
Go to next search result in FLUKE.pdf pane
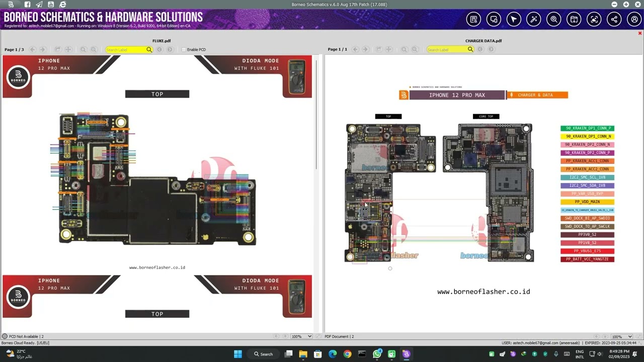pos(170,49)
